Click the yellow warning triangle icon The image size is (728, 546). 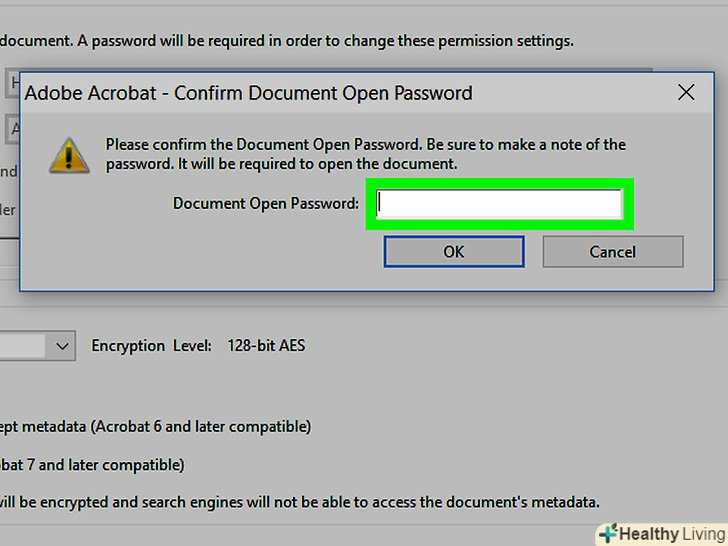[x=68, y=155]
